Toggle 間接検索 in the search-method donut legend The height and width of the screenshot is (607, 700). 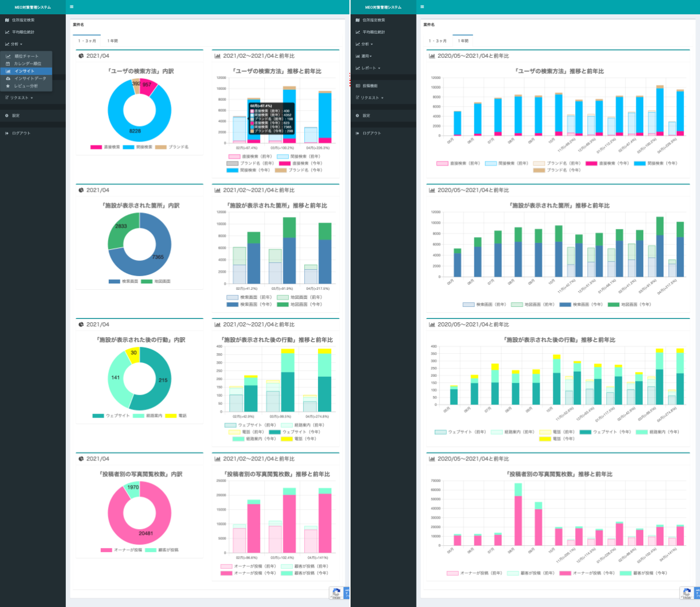(137, 147)
